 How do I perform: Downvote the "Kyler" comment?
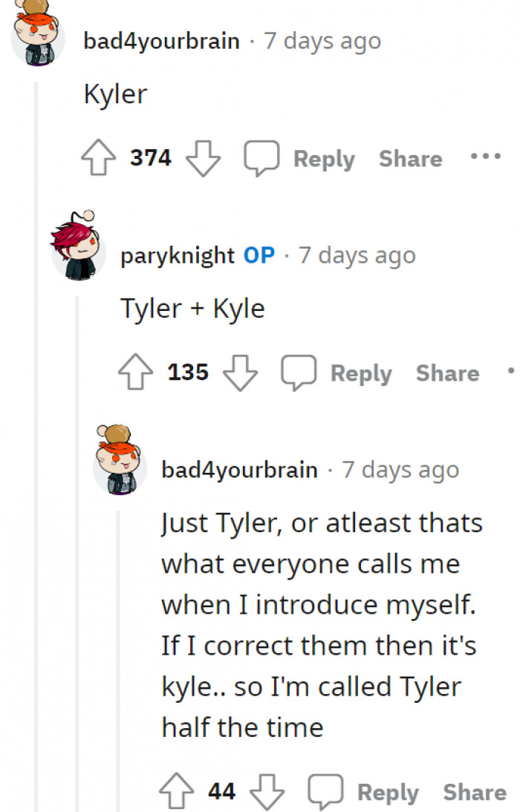click(x=204, y=159)
